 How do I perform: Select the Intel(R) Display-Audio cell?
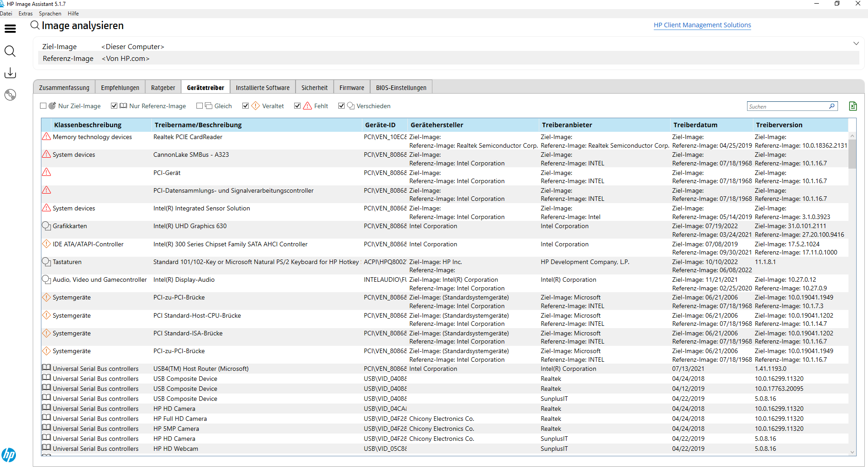(x=184, y=280)
